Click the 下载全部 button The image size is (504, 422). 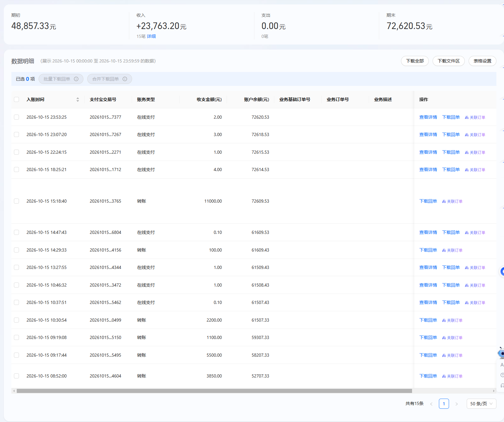pos(415,61)
